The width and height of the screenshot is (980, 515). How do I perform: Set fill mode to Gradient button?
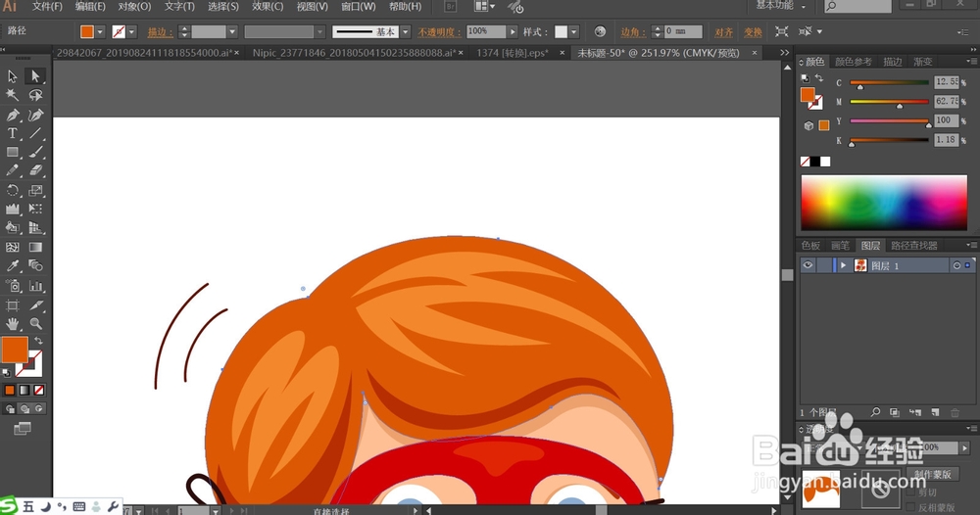24,390
